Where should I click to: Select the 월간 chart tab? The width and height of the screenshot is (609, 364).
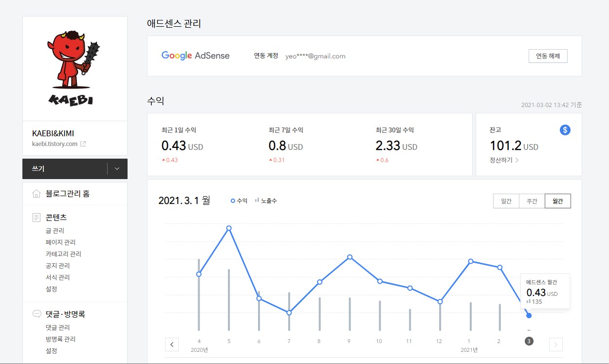(x=558, y=201)
